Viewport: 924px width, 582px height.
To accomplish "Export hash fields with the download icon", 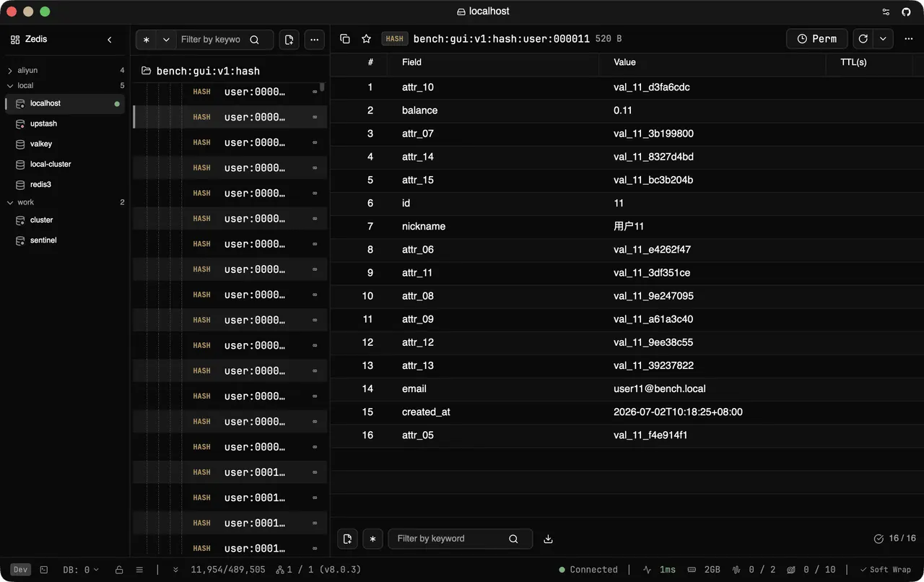I will [x=548, y=539].
